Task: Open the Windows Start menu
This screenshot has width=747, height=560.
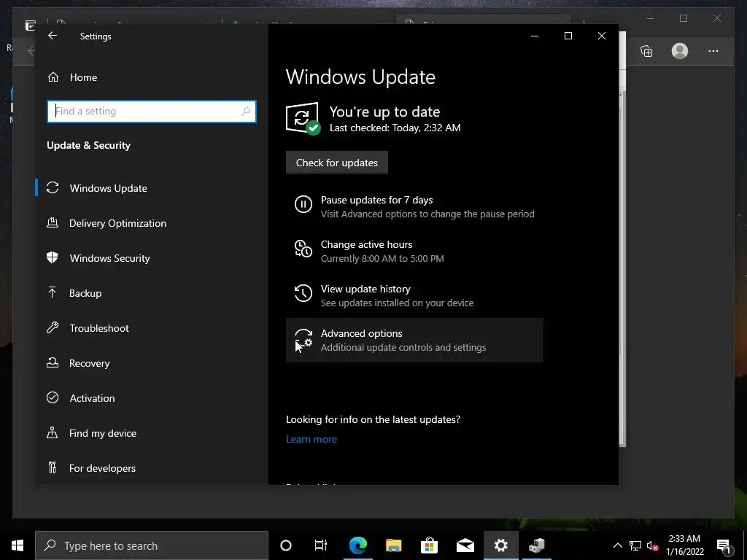Action: coord(18,545)
